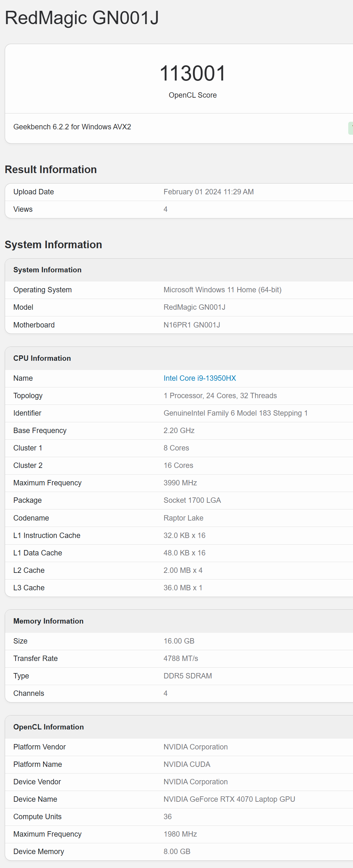Select the 113001 OpenCL score number
353x868 pixels.
click(193, 73)
